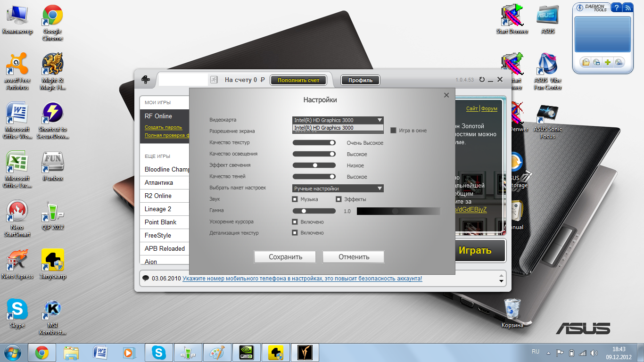The height and width of the screenshot is (362, 644).
Task: Click the Daemon Tools green plus icon
Action: tap(608, 62)
